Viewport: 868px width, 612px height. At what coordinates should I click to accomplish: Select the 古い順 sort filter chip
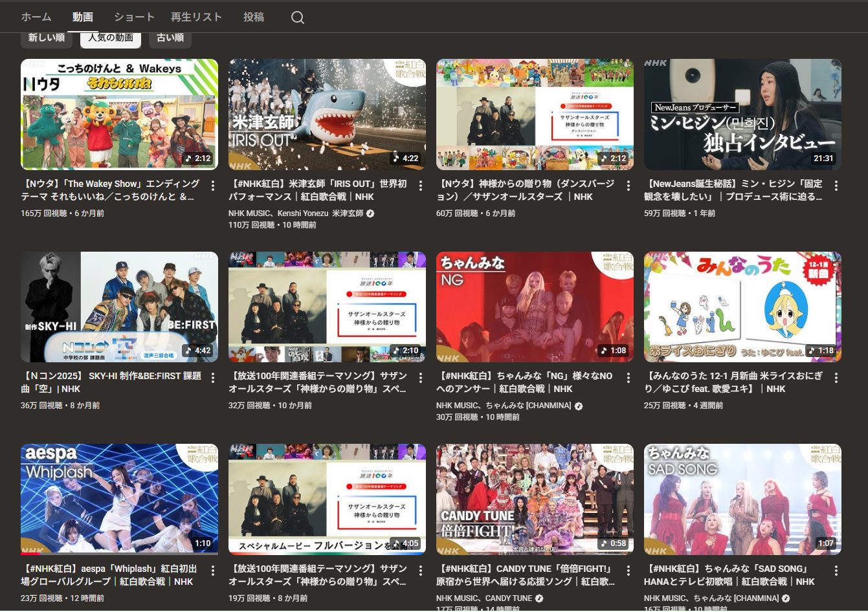170,38
